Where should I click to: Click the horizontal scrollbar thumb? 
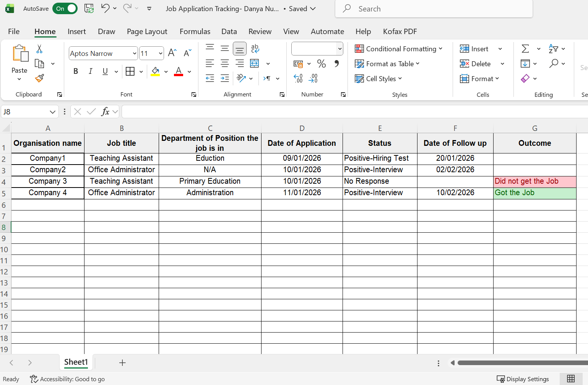[x=523, y=363]
